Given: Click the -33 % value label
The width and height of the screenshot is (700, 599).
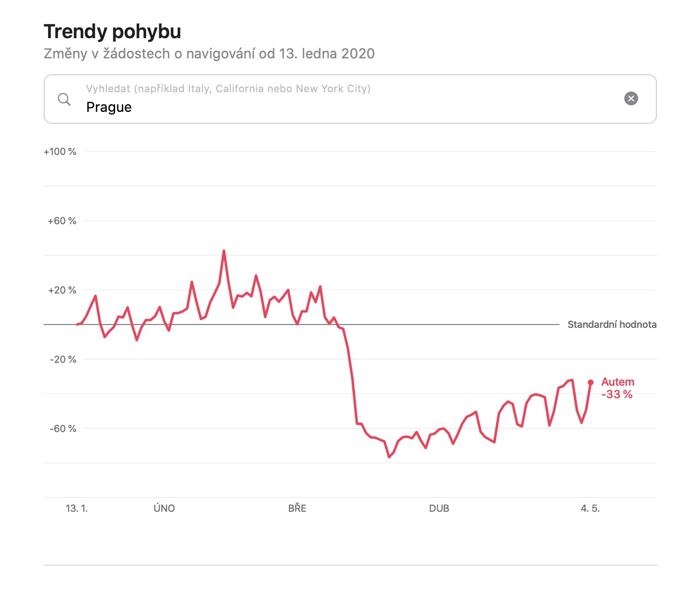Looking at the screenshot, I should pos(617,394).
